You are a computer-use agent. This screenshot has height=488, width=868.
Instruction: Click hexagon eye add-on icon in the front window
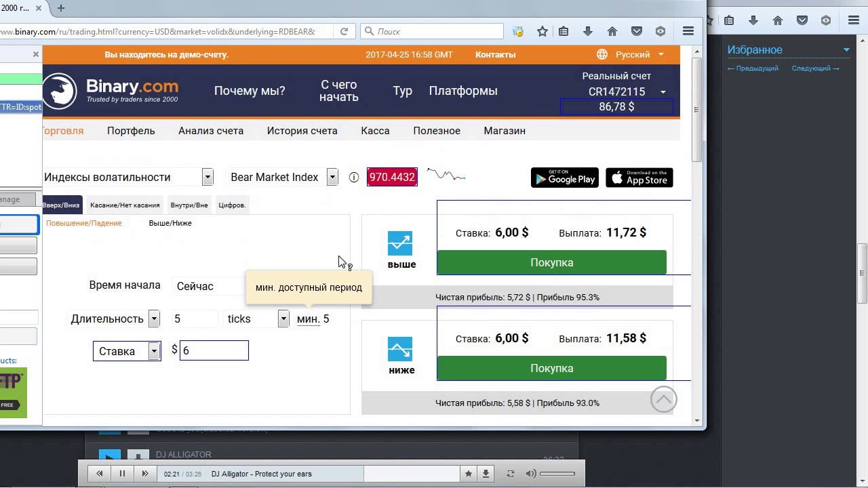pos(660,31)
